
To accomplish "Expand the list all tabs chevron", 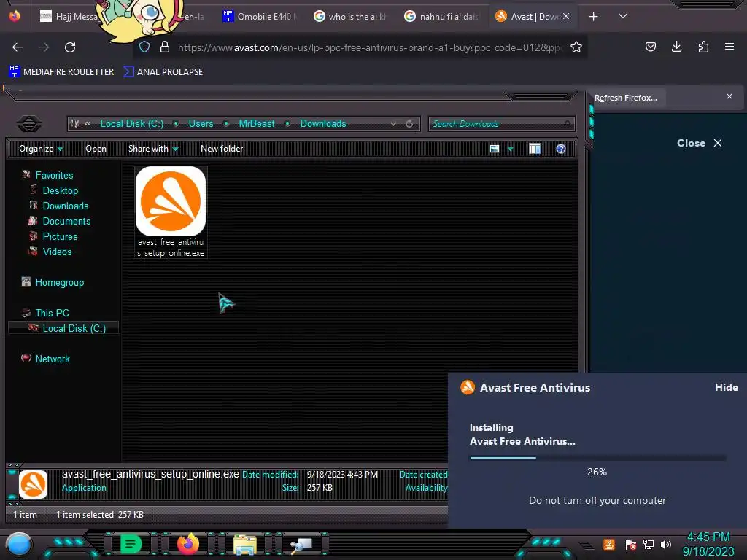I will point(623,16).
